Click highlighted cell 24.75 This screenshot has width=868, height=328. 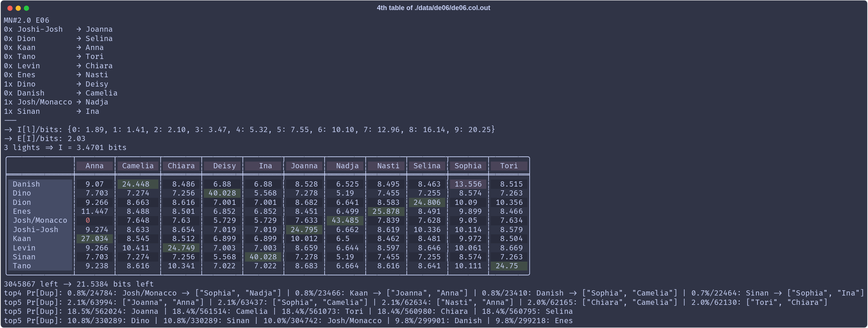coord(509,266)
